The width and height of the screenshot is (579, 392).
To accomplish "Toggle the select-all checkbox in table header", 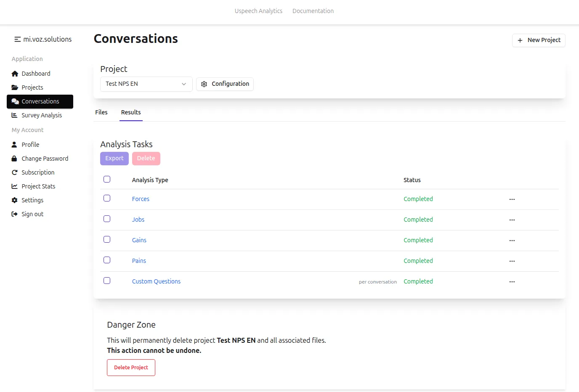I will [107, 179].
